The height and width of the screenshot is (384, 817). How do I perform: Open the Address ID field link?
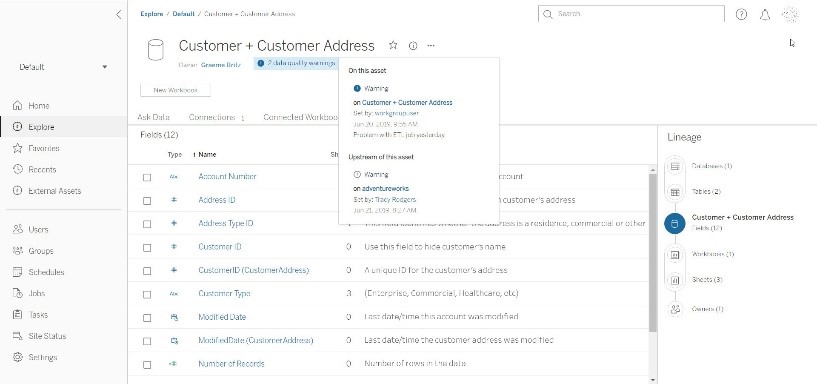(217, 200)
